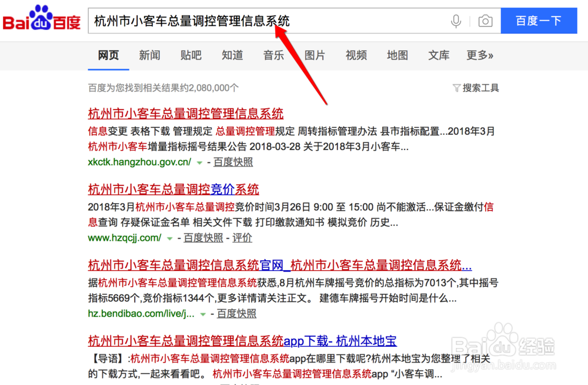Click the 百度一下 search button
Image resolution: width=588 pixels, height=385 pixels.
pos(539,21)
